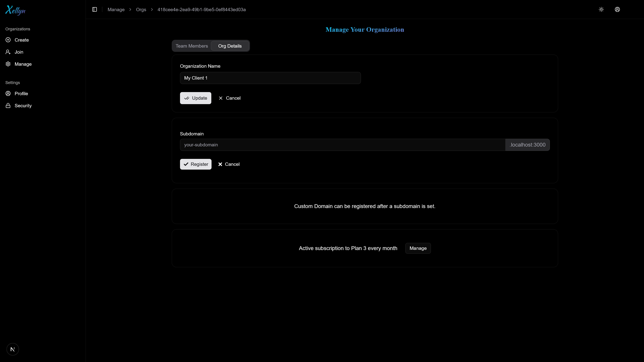Focus the your-subdomain input field

[x=343, y=145]
